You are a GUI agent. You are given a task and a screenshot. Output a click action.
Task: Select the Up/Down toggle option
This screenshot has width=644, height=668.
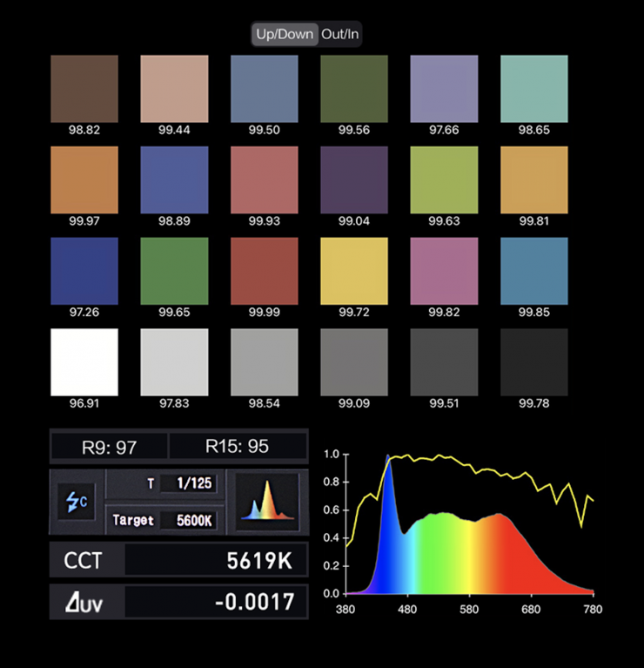point(285,35)
